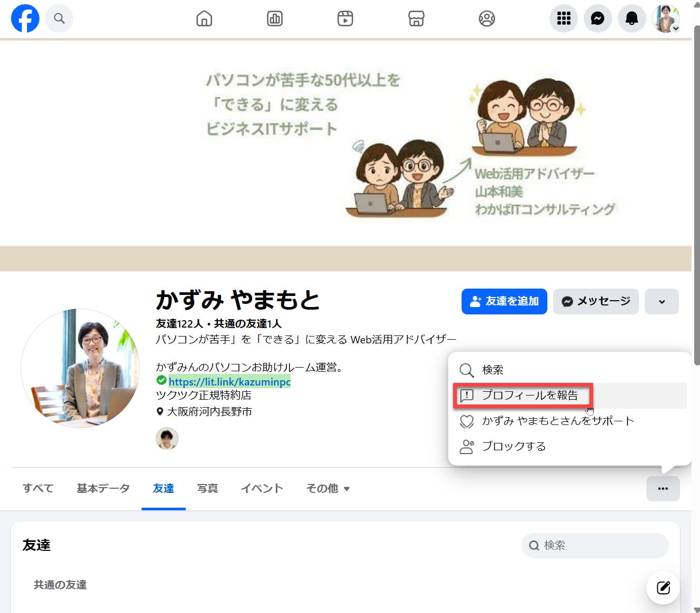Open the Groups icon in navigation
Viewport: 700px width, 613px height.
click(486, 19)
